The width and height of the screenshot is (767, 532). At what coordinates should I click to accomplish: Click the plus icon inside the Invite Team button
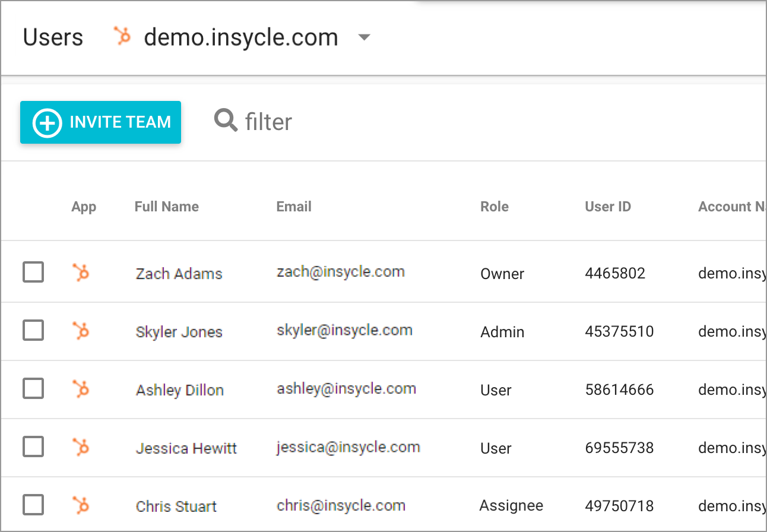point(46,122)
